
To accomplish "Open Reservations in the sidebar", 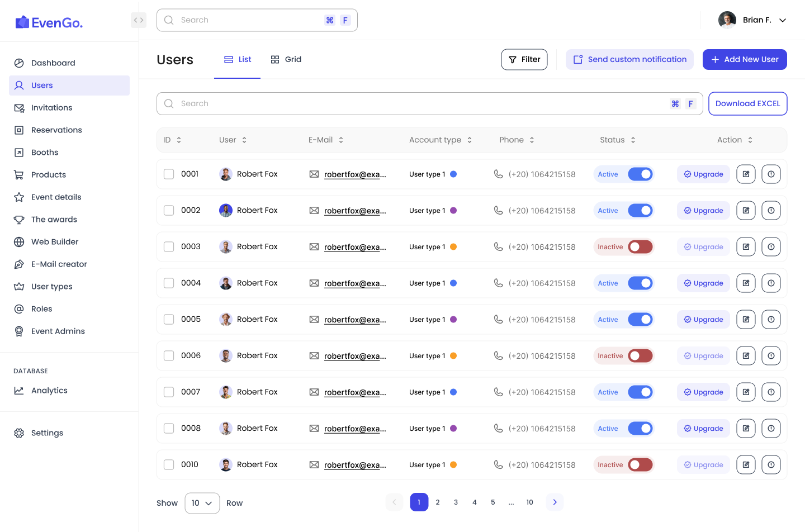I will coord(69,130).
